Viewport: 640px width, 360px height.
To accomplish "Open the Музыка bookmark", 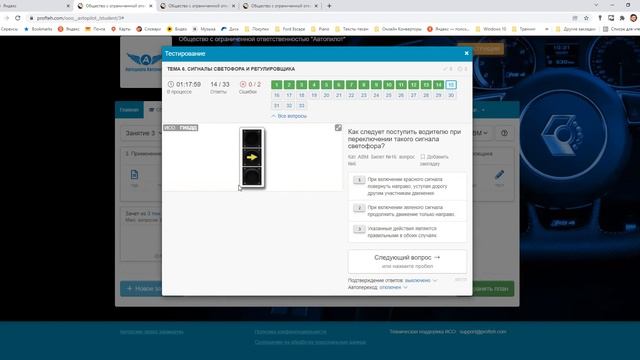I will pyautogui.click(x=204, y=29).
